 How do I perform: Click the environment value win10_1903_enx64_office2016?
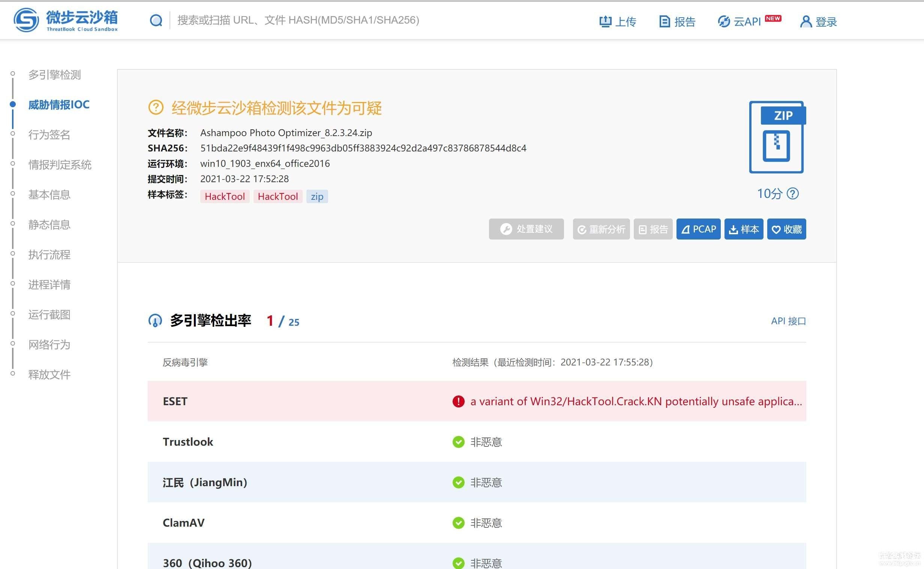tap(265, 164)
